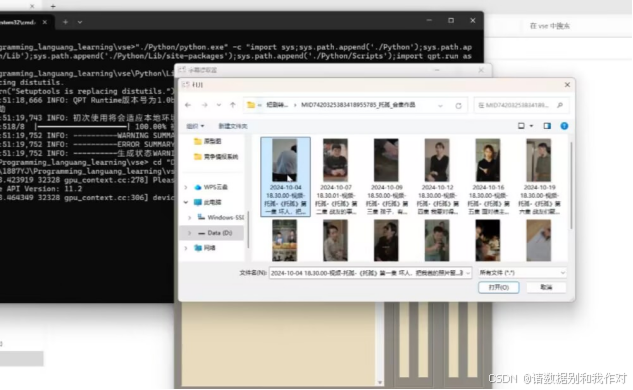Collapse the 此电脑 tree node
Image resolution: width=633 pixels, height=390 pixels.
[186, 202]
